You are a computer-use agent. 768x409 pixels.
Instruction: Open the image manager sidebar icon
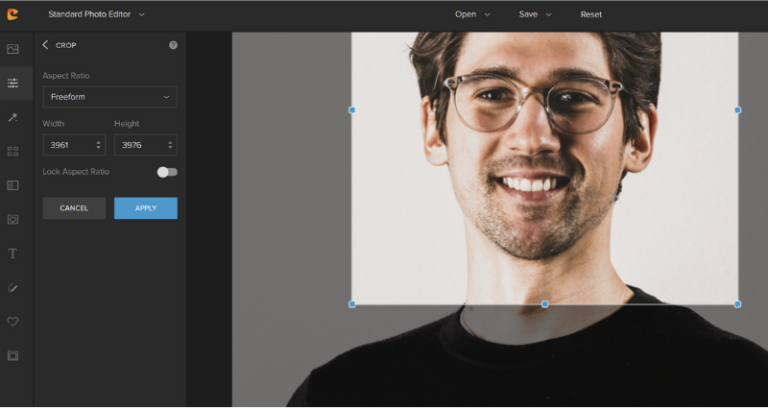13,49
